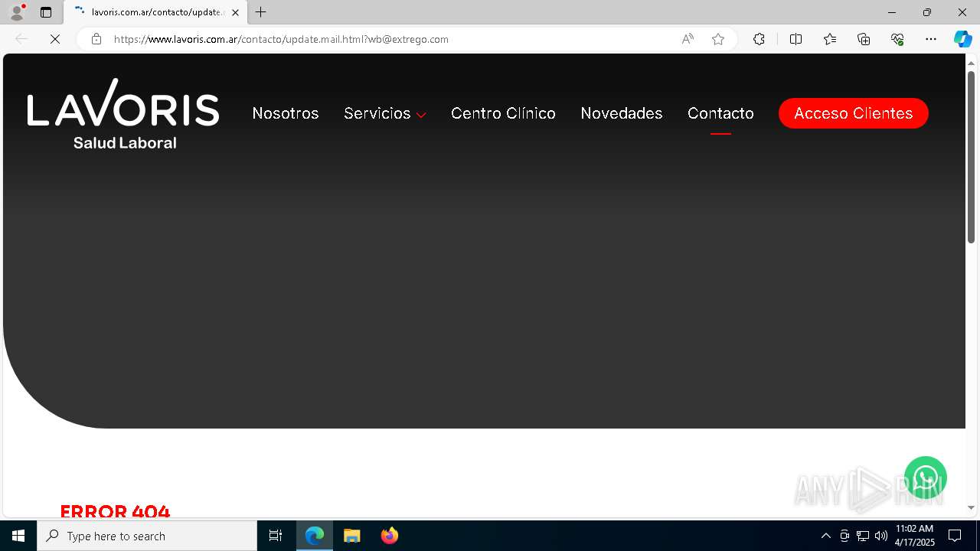
Task: Click the Lavoris Salud Laboral logo
Action: pos(123,113)
